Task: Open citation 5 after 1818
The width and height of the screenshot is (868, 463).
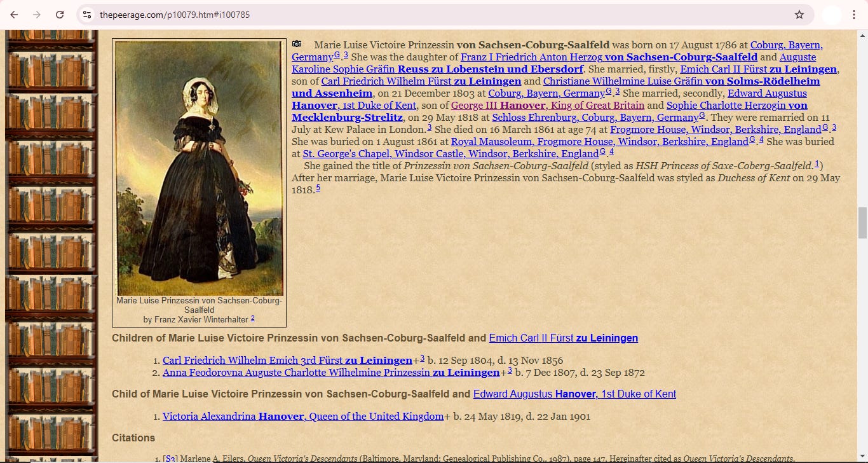Action: [318, 187]
